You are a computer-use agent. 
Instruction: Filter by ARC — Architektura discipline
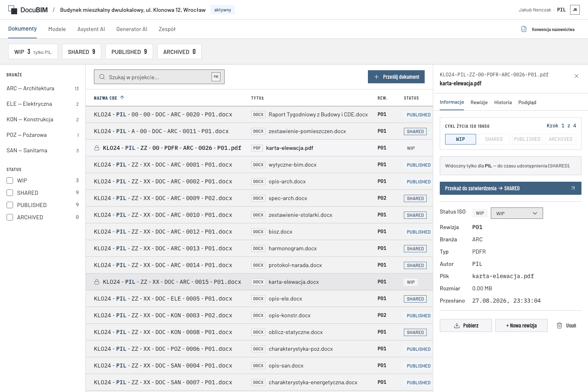pos(42,88)
